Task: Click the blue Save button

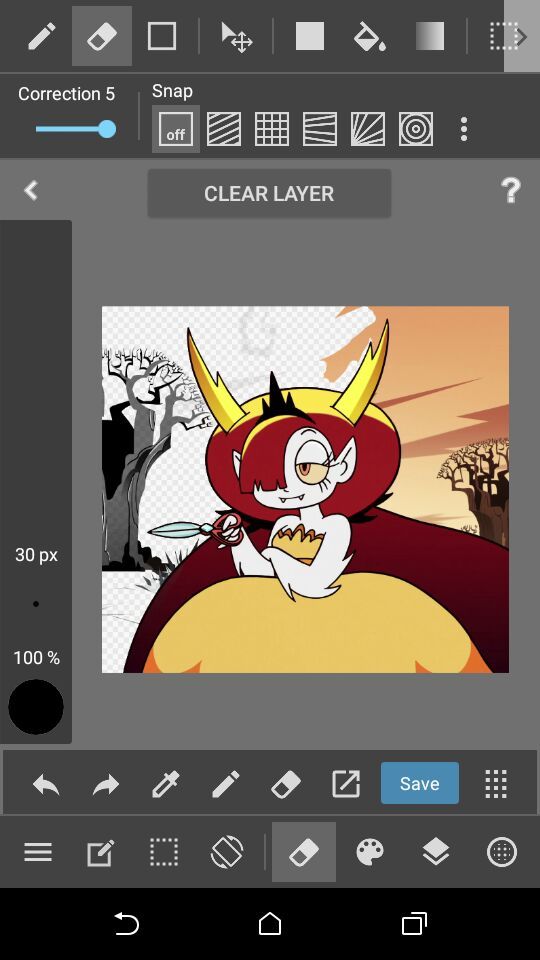Action: [419, 783]
